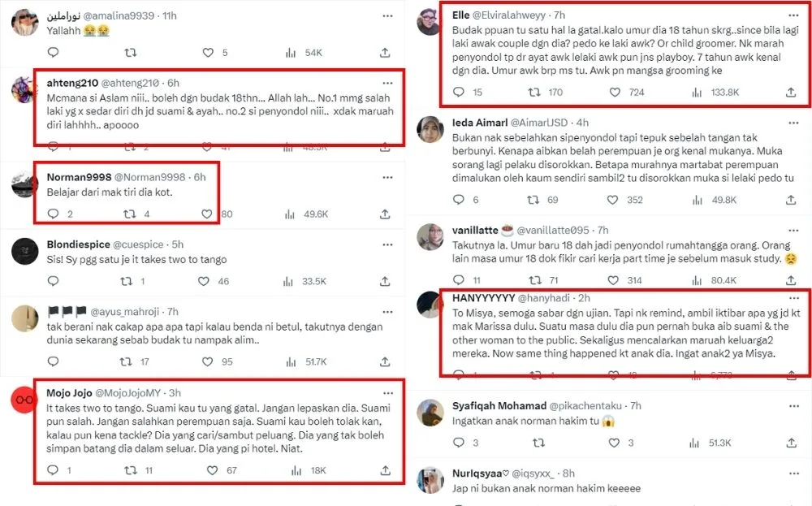Open more options on ahteng210's tweet
This screenshot has height=506, width=812.
tap(388, 83)
